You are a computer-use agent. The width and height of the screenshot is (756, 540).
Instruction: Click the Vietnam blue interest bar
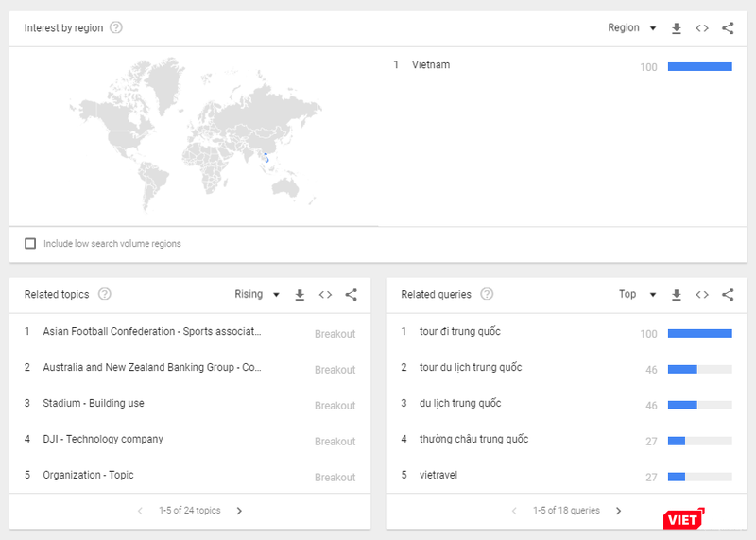pyautogui.click(x=699, y=66)
